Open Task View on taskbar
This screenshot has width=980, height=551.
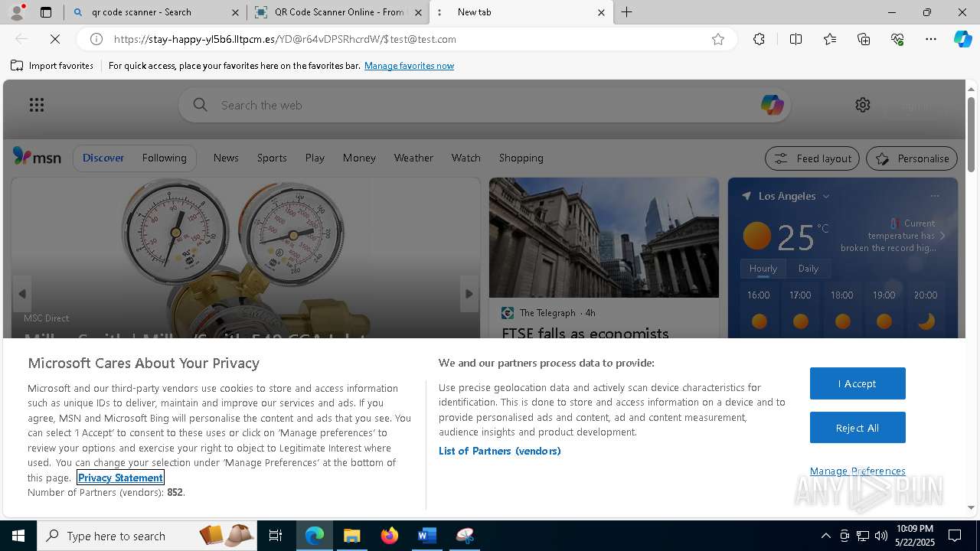(x=276, y=536)
